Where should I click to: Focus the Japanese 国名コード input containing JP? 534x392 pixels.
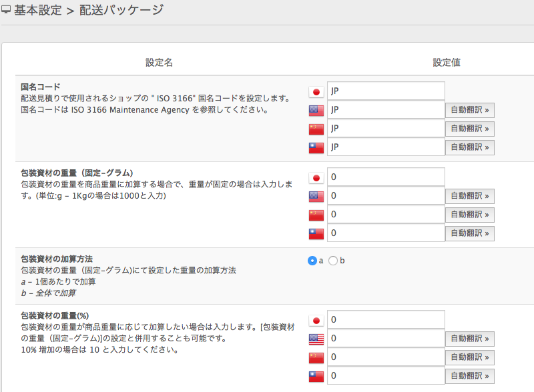pyautogui.click(x=385, y=91)
